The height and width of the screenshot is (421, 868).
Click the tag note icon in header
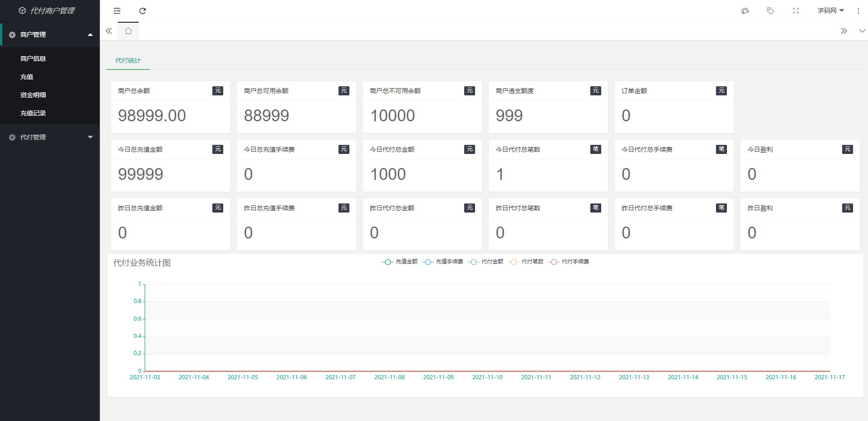click(x=770, y=11)
